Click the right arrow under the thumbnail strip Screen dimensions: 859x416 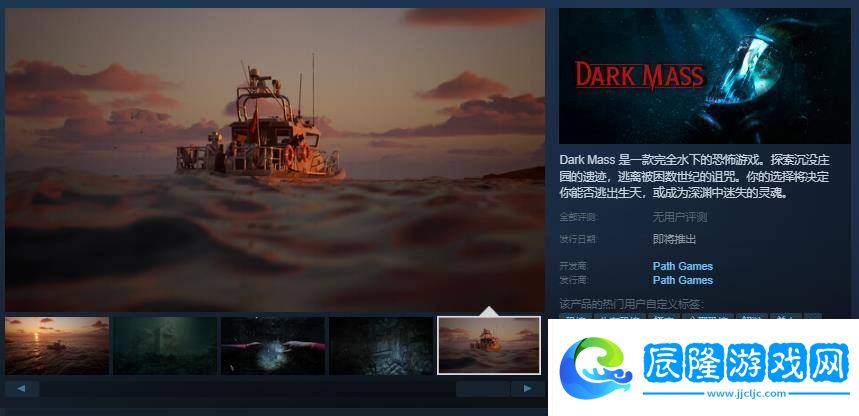coord(528,389)
